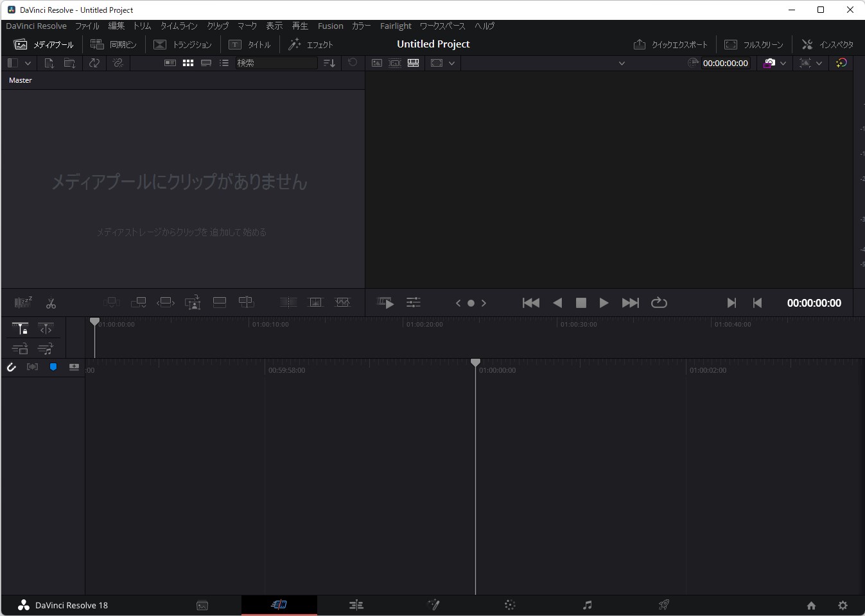Screen dimensions: 865x616
Task: Open the 再生 menu
Action: pyautogui.click(x=299, y=26)
